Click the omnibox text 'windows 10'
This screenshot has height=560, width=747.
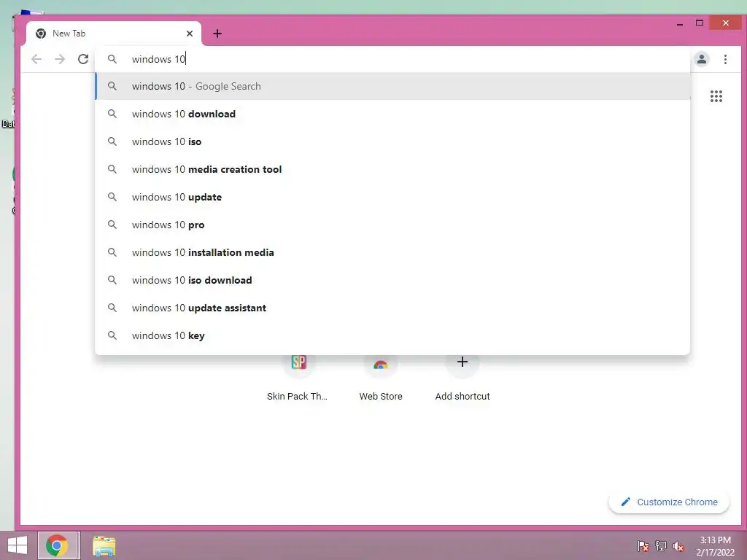pos(158,59)
